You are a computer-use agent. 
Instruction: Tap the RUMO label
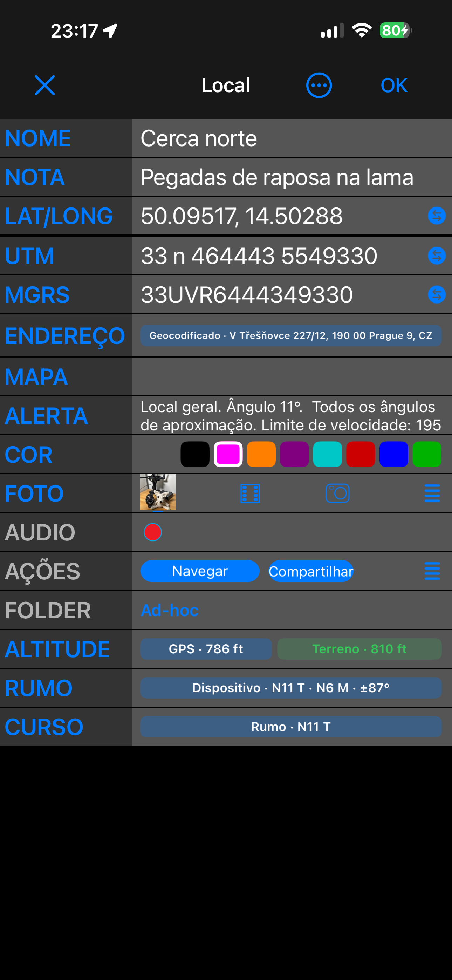pyautogui.click(x=39, y=688)
